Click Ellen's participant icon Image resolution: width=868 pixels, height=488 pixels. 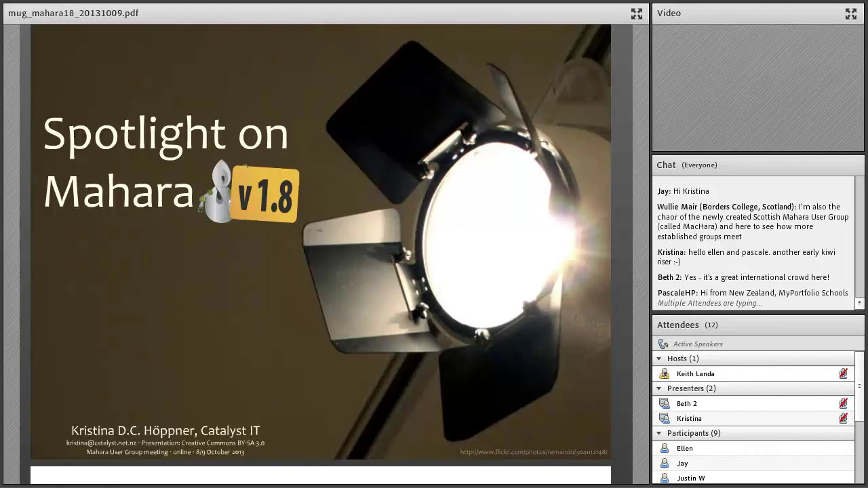665,449
